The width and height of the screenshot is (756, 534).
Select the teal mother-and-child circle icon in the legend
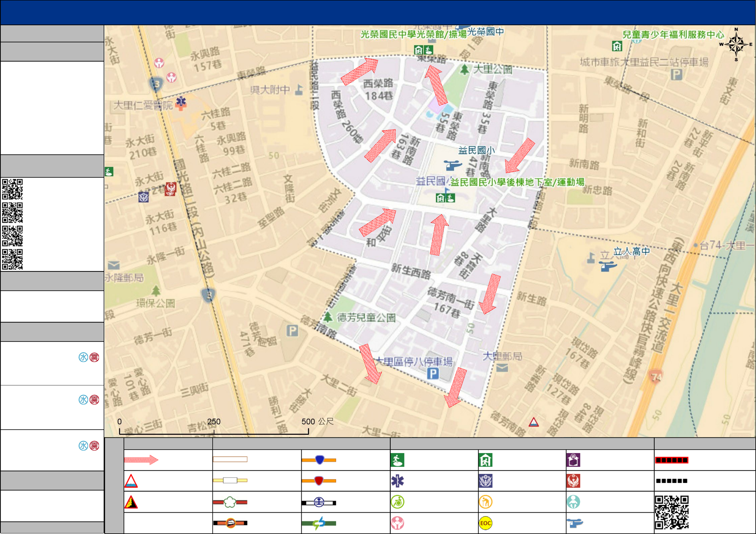point(573,502)
